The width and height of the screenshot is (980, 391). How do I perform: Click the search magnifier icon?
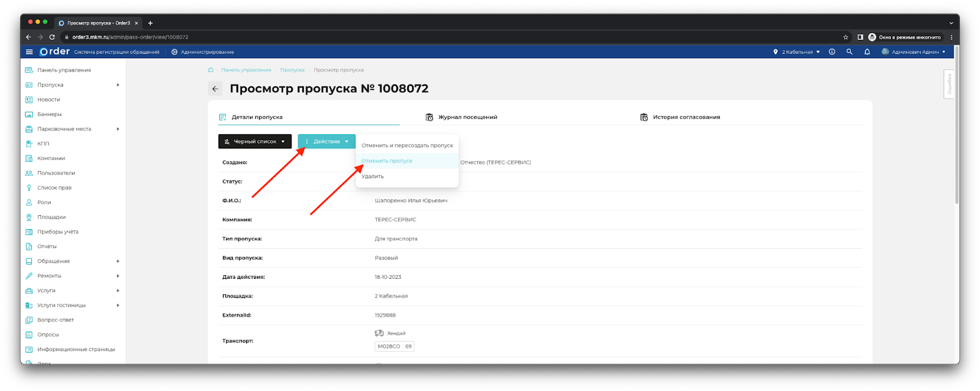[849, 52]
